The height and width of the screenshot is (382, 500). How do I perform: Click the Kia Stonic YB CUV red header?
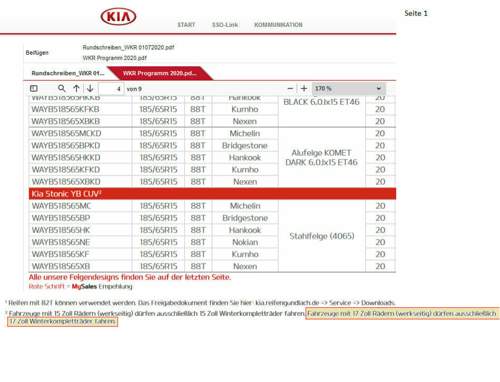212,194
